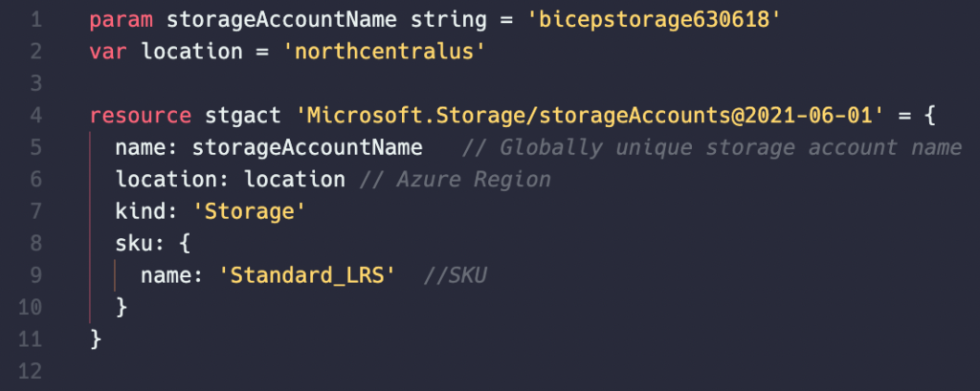Click the 'Standard_LRS' string value
The image size is (980, 391).
(307, 274)
